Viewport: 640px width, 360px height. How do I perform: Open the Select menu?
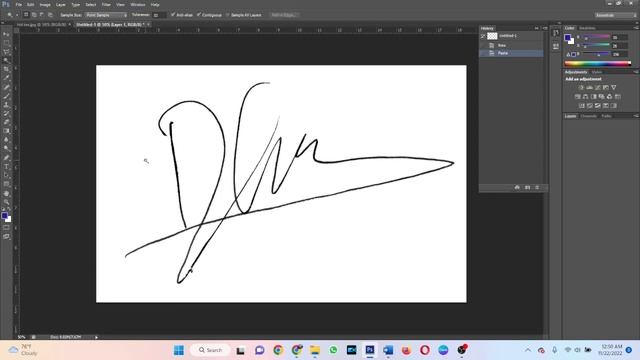91,4
